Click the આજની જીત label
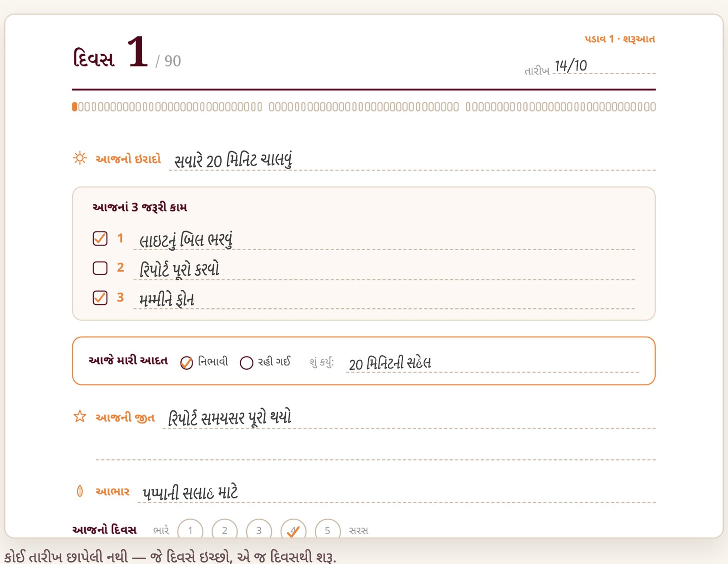 click(x=125, y=418)
